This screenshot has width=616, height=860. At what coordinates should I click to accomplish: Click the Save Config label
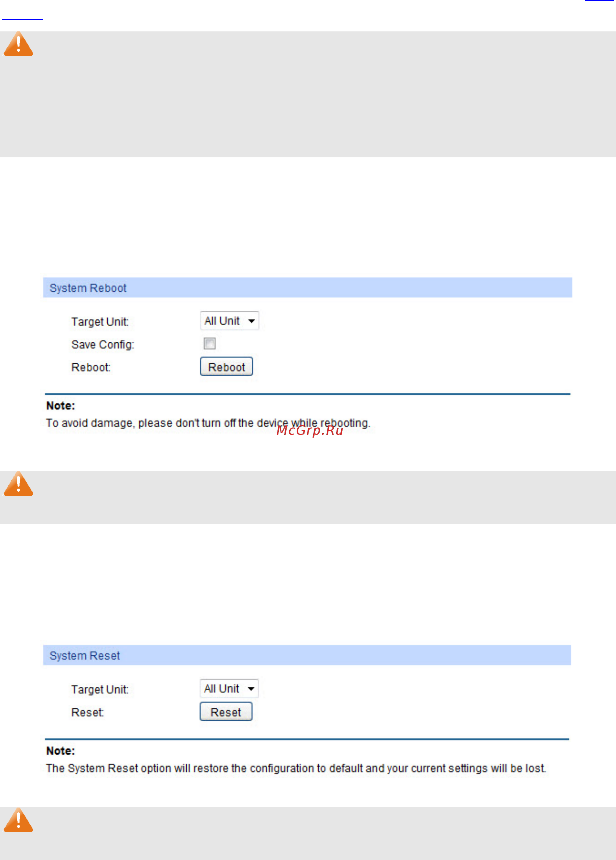(x=103, y=345)
